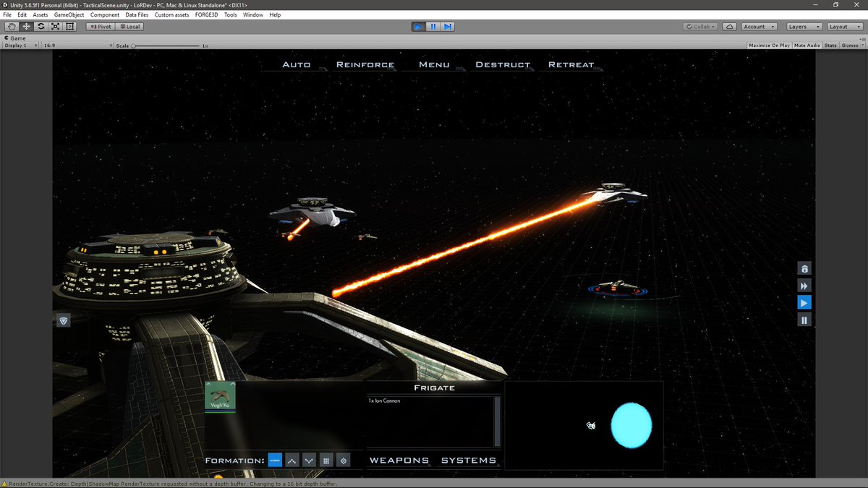Toggle Maximize On Play
The width and height of the screenshot is (868, 488).
tap(770, 45)
